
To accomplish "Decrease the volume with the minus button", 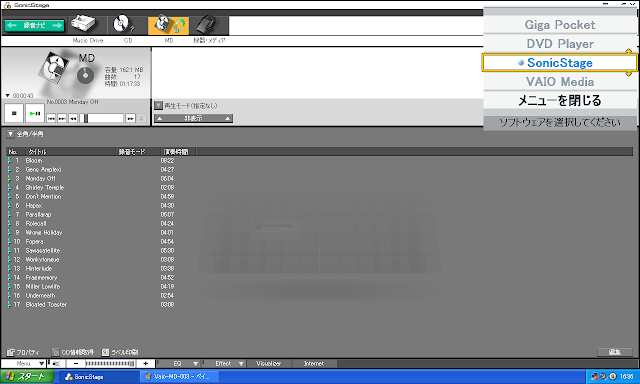I will (76, 364).
